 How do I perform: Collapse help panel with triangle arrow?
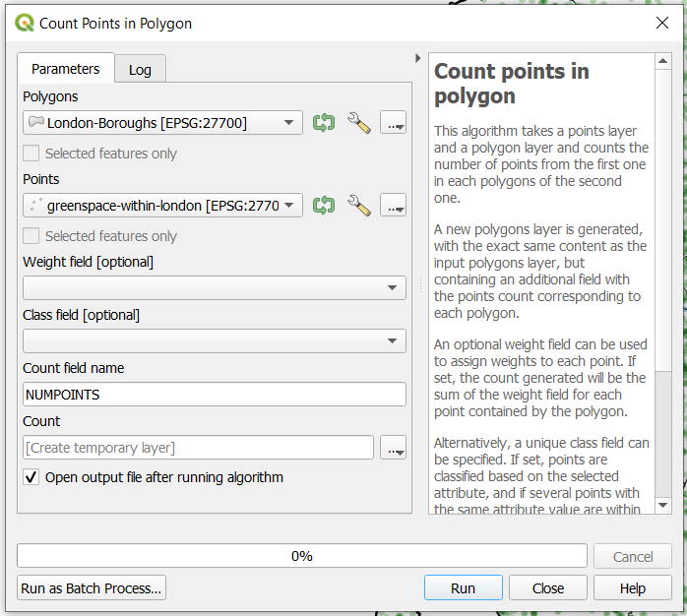(417, 58)
